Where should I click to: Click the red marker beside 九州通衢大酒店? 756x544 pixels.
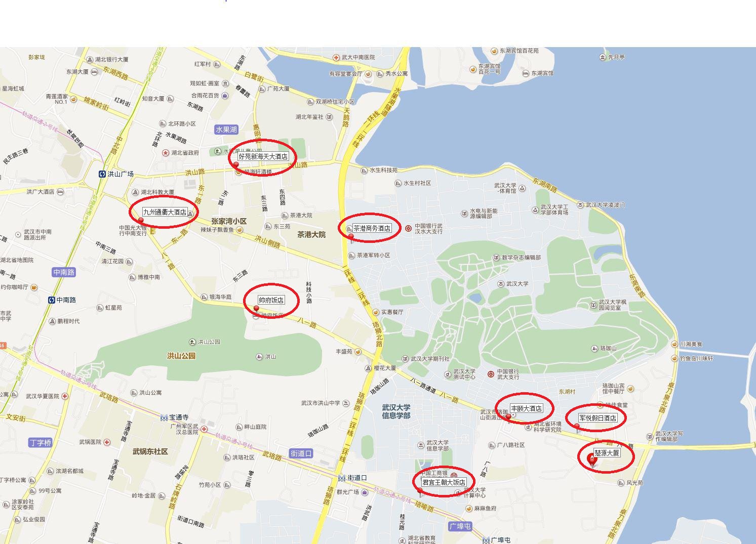(141, 221)
